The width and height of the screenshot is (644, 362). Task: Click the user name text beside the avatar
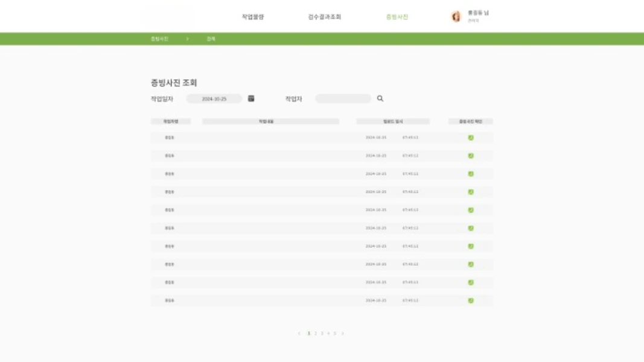tap(478, 13)
